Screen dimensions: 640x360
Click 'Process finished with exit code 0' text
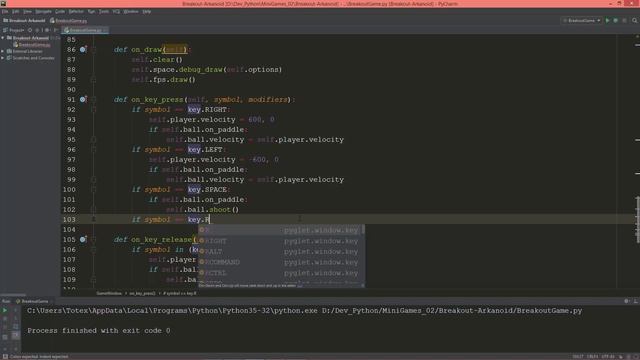[x=99, y=331]
